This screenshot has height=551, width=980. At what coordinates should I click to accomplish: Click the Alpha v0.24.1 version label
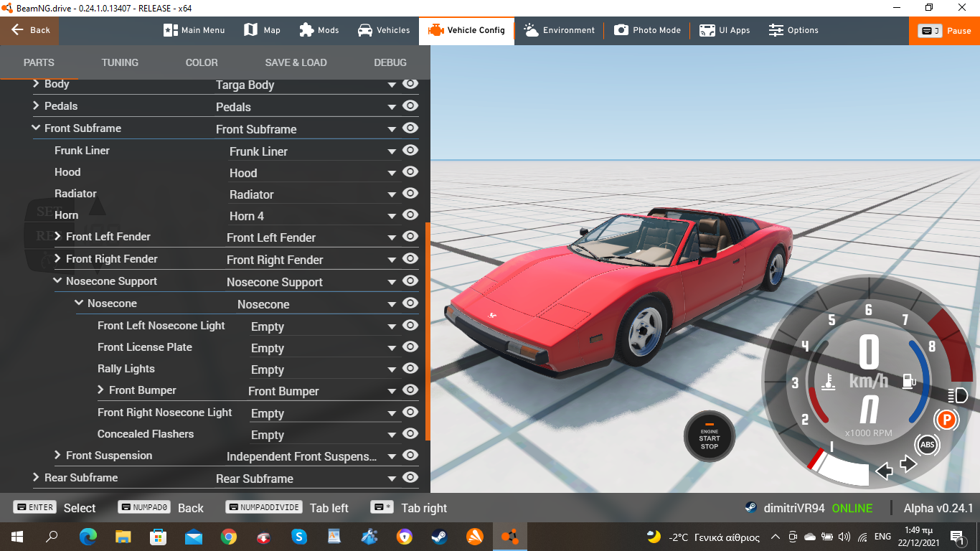coord(938,508)
